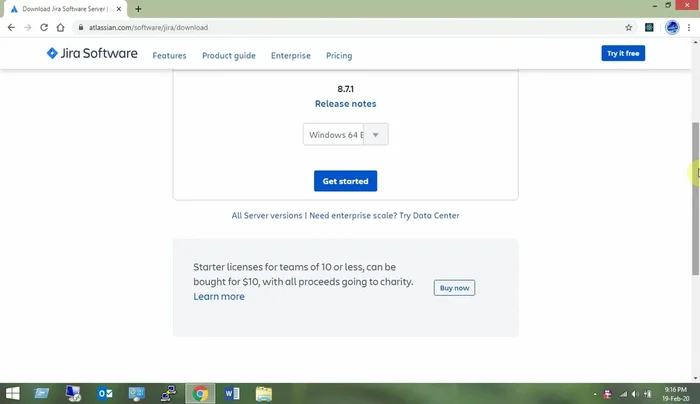Open the computer management taskbar icon
This screenshot has height=404, width=700.
tap(73, 393)
